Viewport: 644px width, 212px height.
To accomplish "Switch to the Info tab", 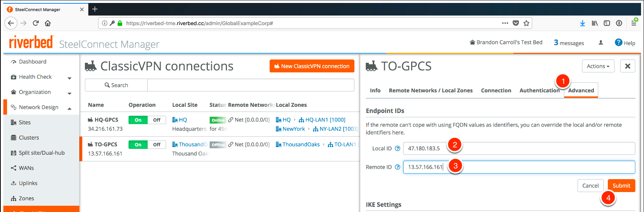I will (375, 90).
